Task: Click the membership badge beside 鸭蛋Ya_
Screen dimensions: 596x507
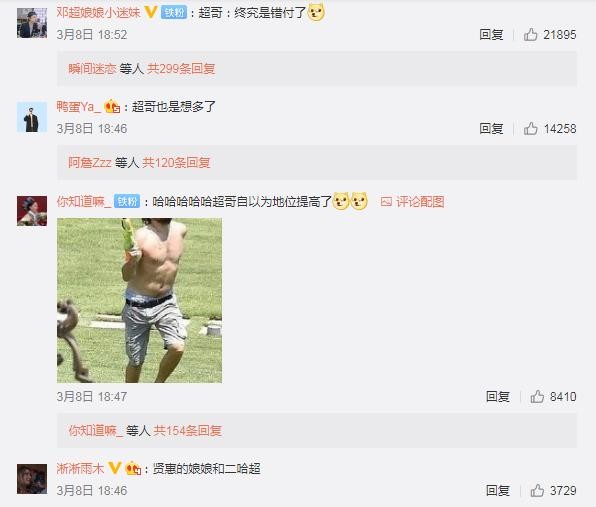Action: click(112, 107)
